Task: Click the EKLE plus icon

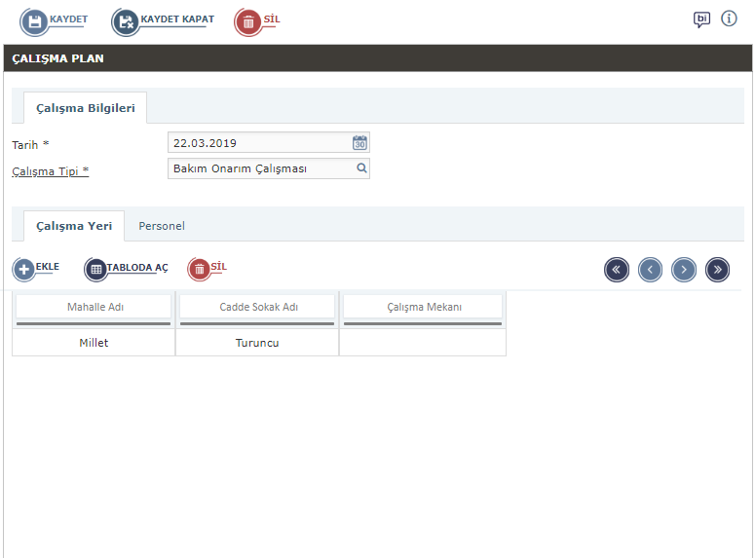Action: click(x=25, y=270)
